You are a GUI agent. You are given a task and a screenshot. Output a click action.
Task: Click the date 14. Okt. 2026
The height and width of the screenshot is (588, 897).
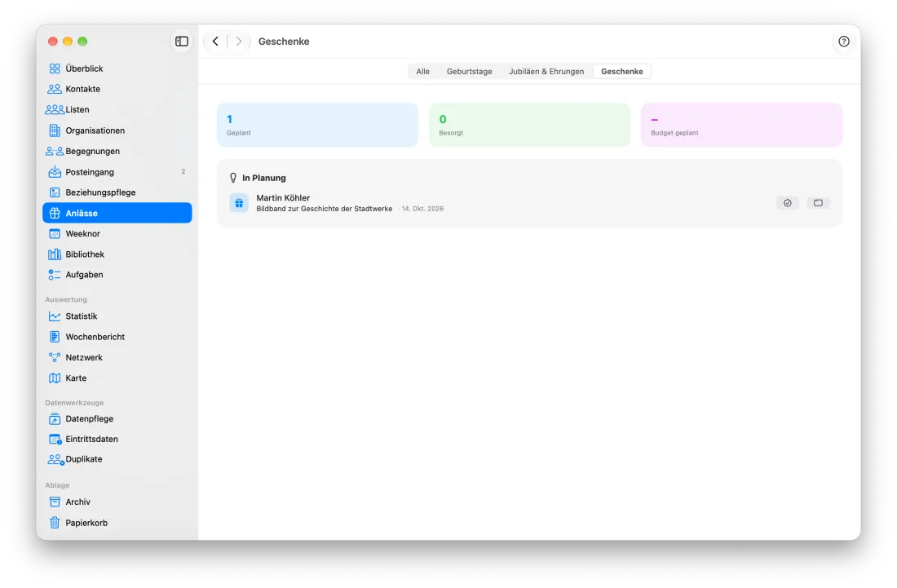click(422, 209)
